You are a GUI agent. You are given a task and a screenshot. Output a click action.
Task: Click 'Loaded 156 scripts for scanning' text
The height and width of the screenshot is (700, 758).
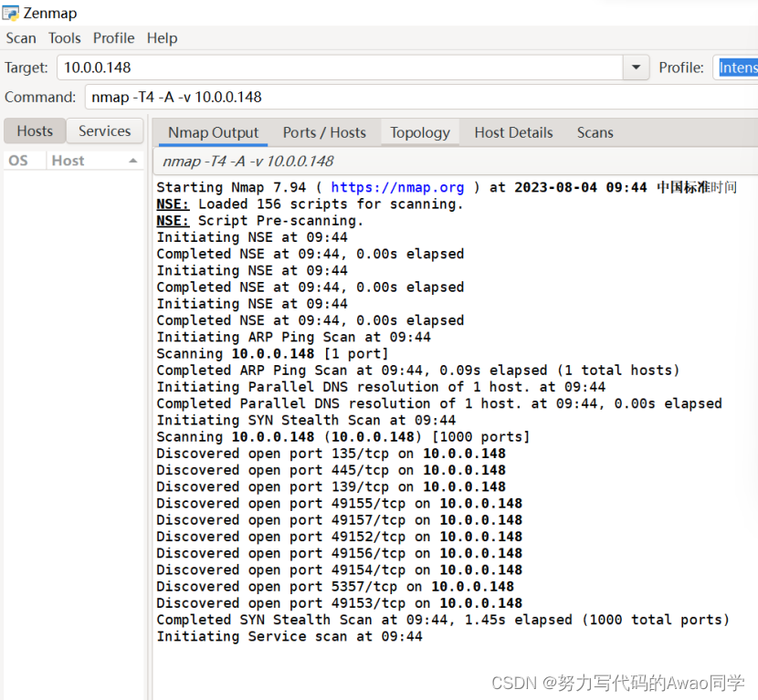(x=331, y=204)
